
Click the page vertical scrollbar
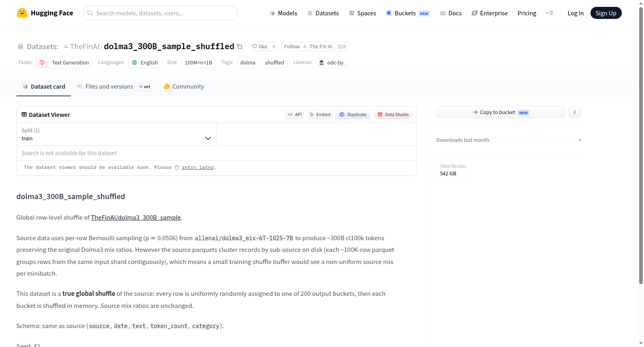[x=641, y=145]
